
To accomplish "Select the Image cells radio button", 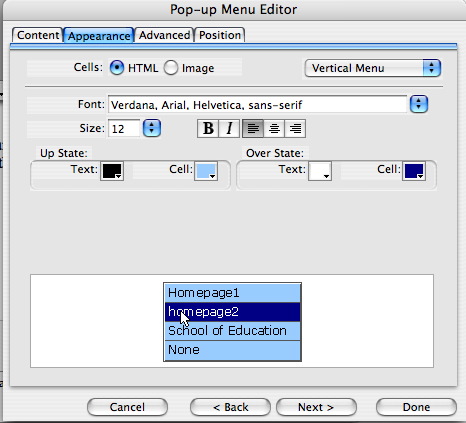I will tap(171, 68).
